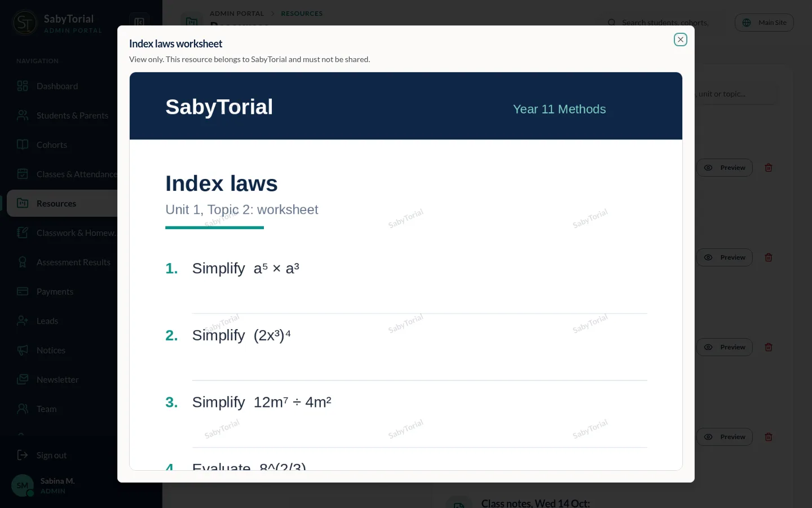Click the Students & Parents people icon
This screenshot has width=812, height=508.
pyautogui.click(x=23, y=115)
